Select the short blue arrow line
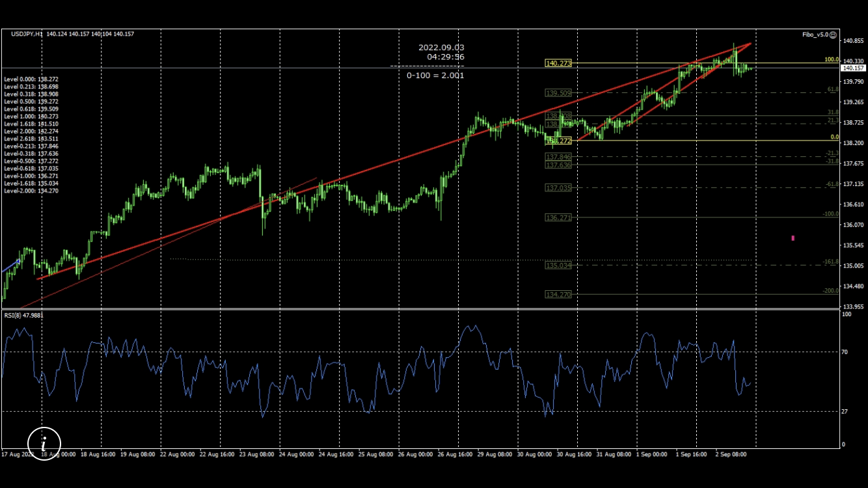The image size is (868, 488). tap(10, 265)
